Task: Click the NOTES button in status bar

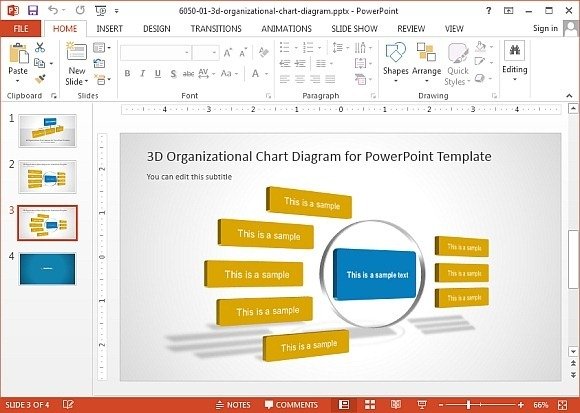Action: click(233, 405)
